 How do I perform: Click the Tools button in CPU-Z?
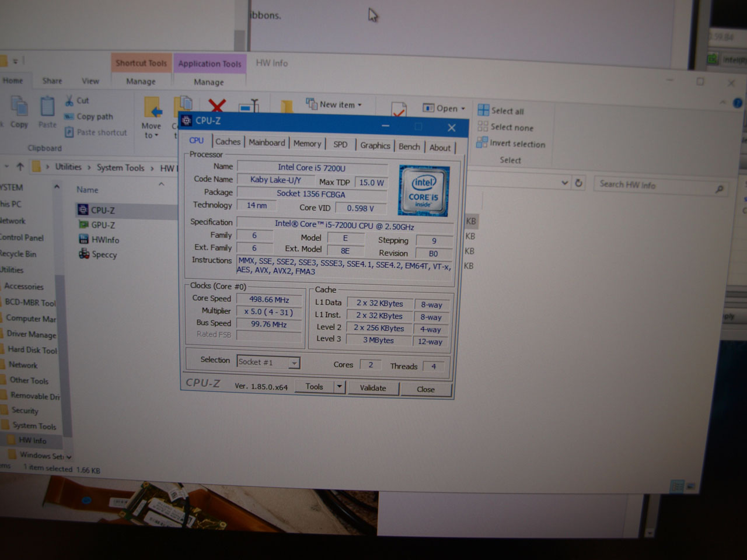[x=314, y=387]
